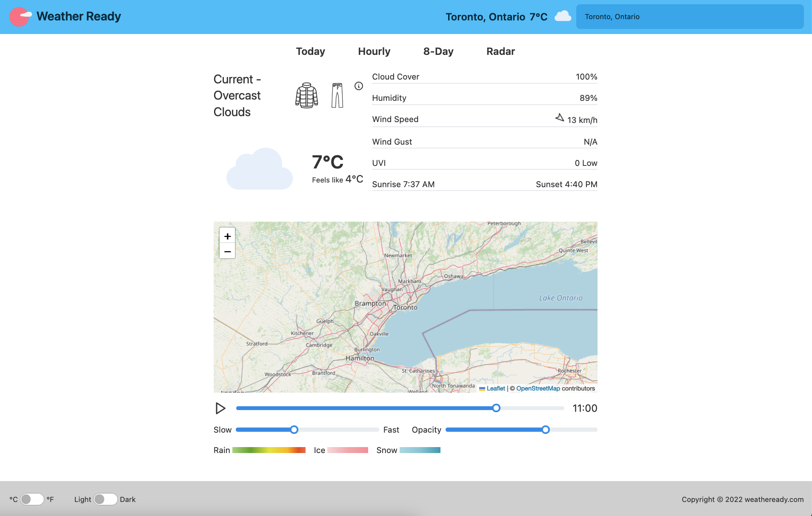Image resolution: width=812 pixels, height=516 pixels.
Task: Click the Weather Ready sun logo
Action: point(20,17)
